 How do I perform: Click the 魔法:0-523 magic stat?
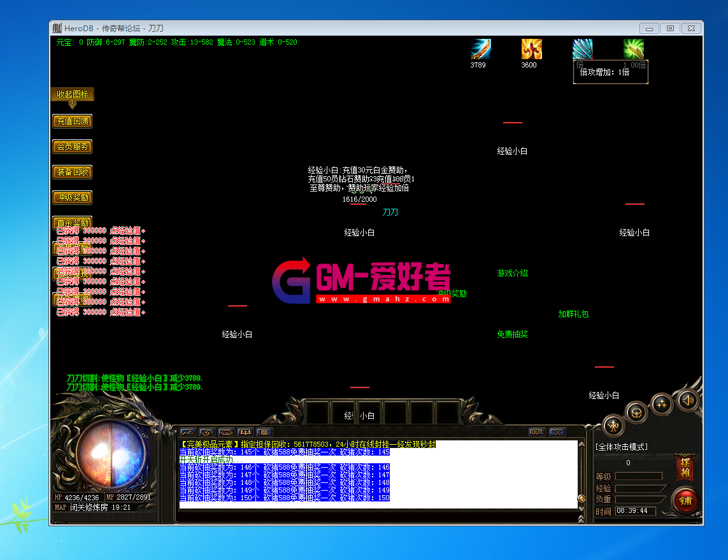click(x=236, y=42)
